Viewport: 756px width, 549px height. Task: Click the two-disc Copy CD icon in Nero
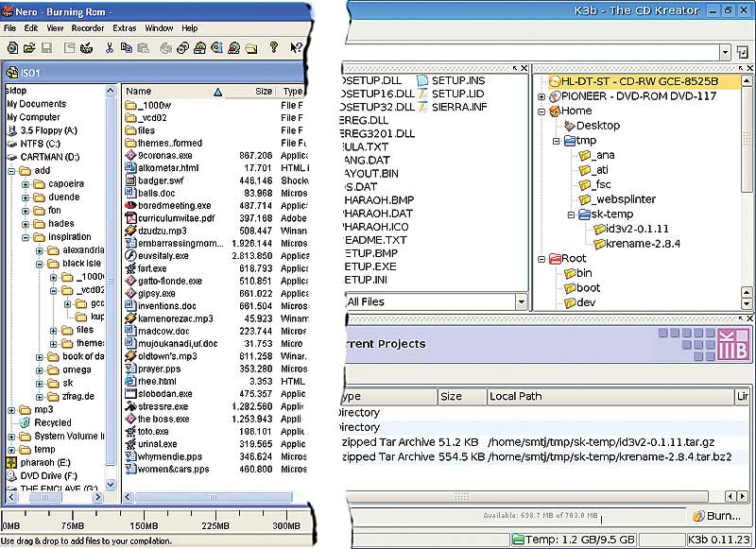pyautogui.click(x=182, y=47)
